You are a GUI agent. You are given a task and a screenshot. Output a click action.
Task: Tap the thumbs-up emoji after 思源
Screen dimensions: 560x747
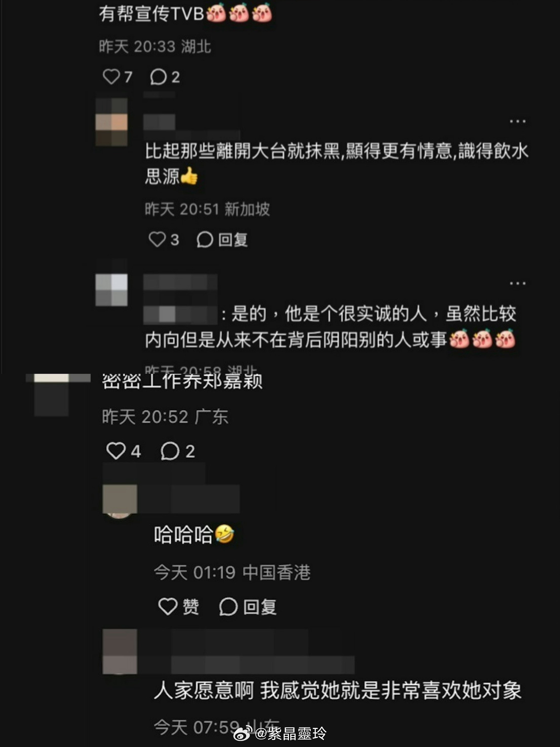[189, 176]
